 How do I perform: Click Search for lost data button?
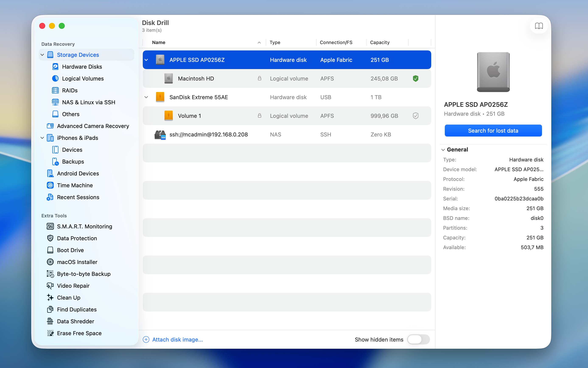493,131
